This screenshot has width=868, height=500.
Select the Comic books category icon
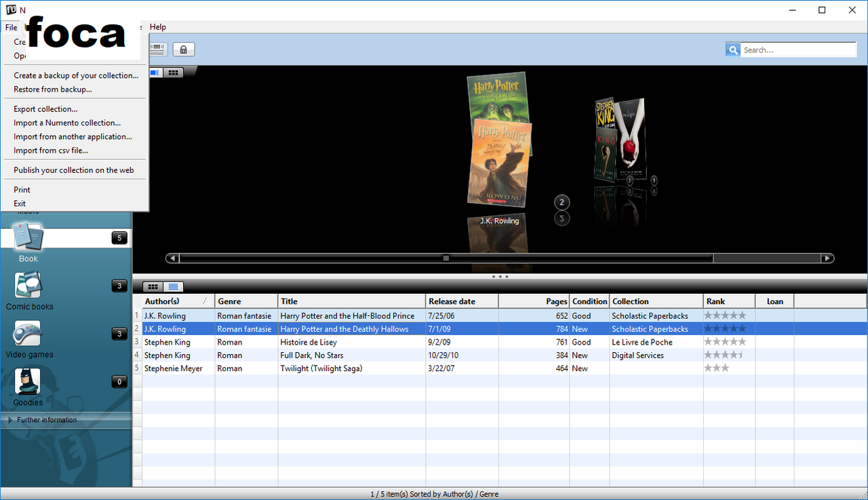click(28, 286)
